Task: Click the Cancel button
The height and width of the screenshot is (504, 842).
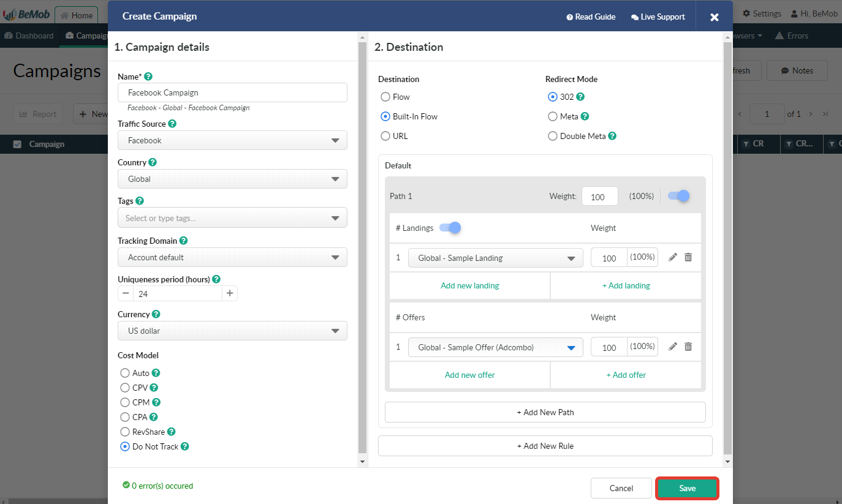Action: (x=621, y=488)
